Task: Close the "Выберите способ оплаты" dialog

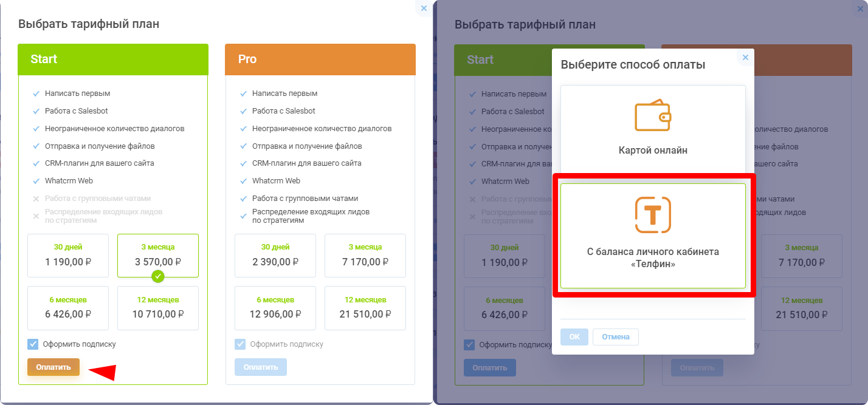Action: pos(745,58)
